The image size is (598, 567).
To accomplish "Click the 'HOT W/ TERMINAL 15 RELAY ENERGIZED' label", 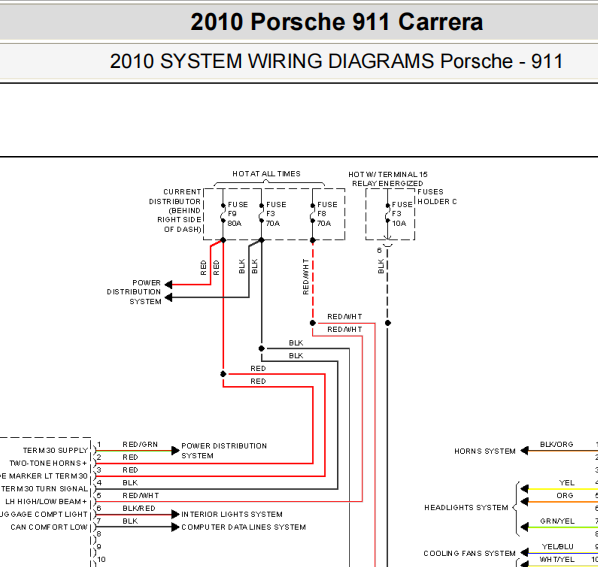I will tap(388, 179).
